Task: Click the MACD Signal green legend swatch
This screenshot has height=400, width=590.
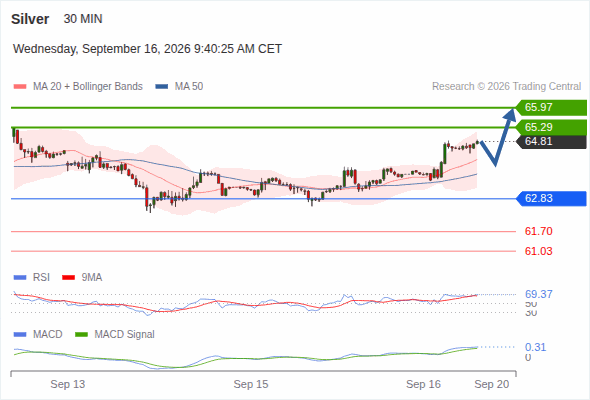Action: point(82,335)
